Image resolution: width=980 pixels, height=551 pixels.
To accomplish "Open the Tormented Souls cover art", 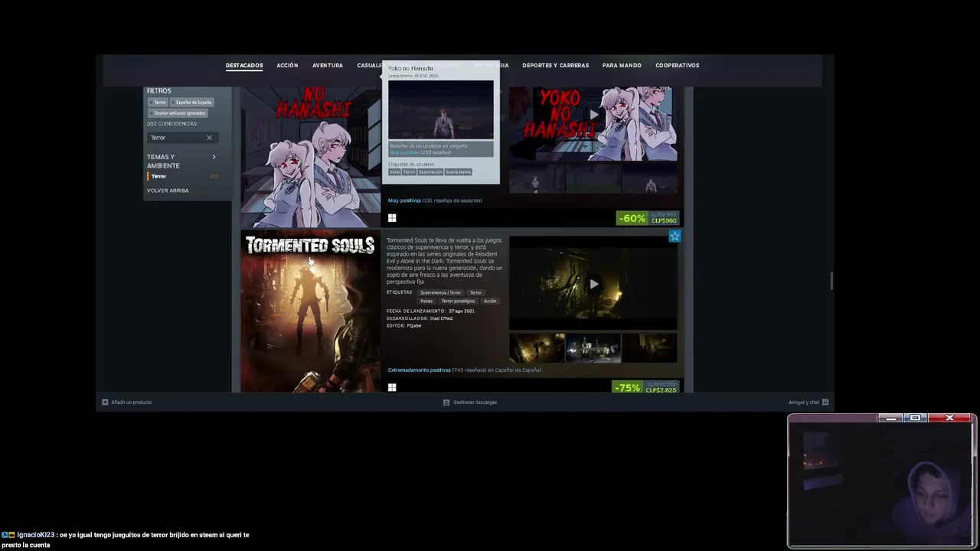I will point(310,311).
